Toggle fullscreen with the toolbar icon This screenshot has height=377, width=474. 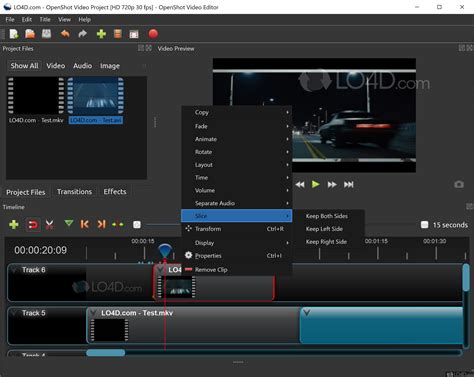(x=134, y=34)
